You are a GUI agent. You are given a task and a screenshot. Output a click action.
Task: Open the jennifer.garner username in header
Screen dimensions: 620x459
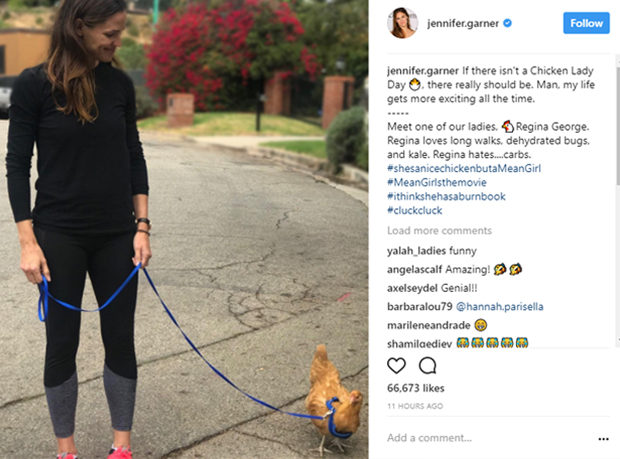(463, 24)
